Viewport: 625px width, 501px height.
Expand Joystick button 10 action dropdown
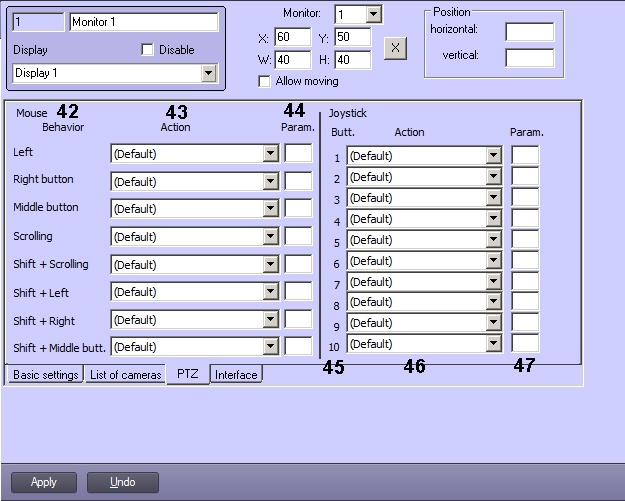(x=493, y=344)
